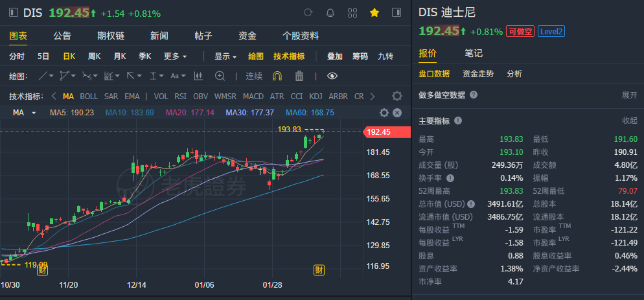Viewport: 644px width, 300px height.
Task: Select the 周K weekly chart
Action: coord(94,56)
